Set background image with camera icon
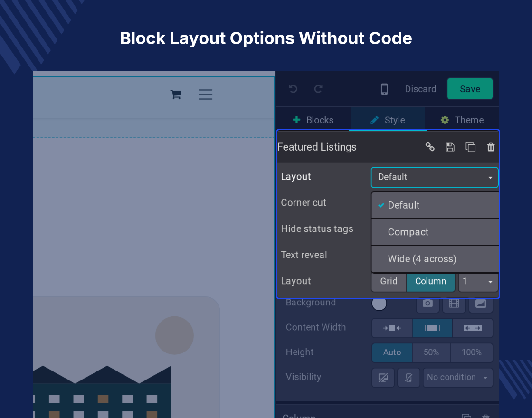This screenshot has height=418, width=532. click(x=427, y=304)
